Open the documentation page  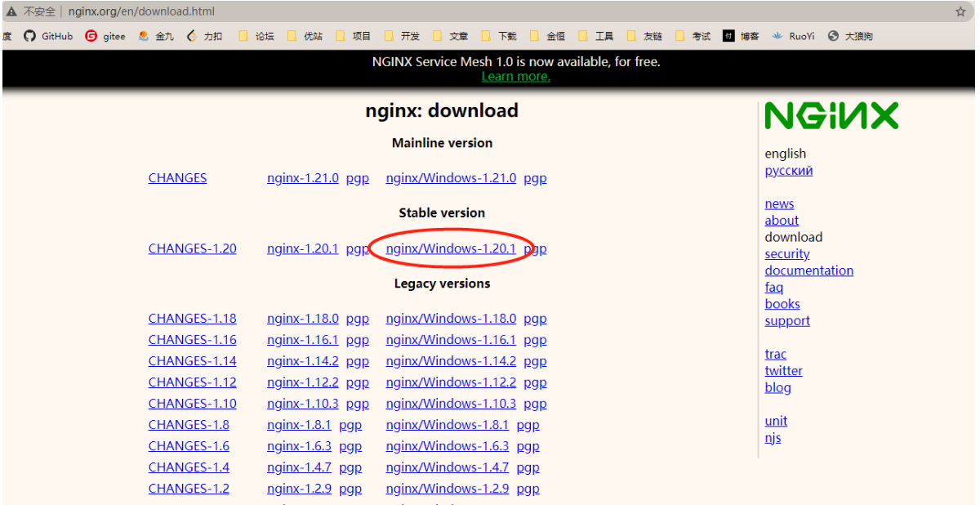point(808,270)
